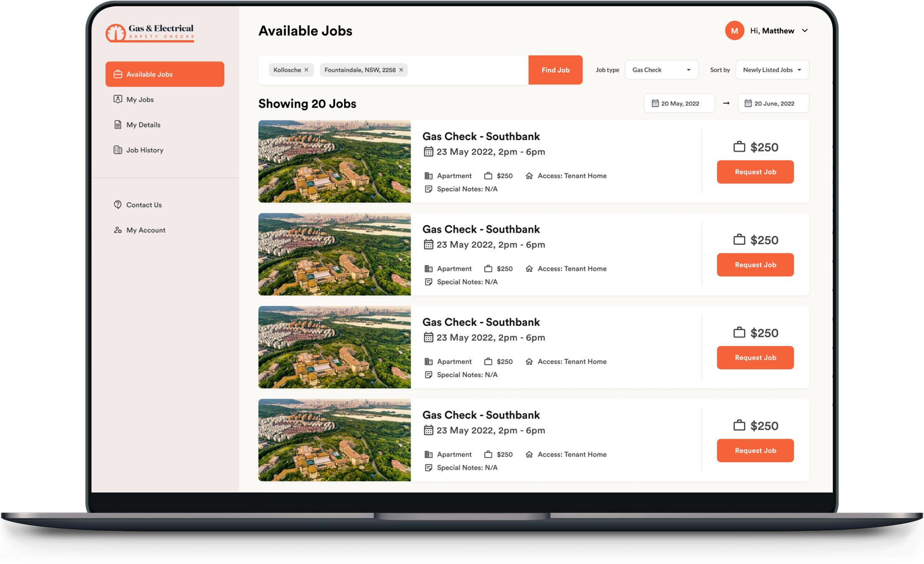Open the second job listing's aerial thumbnail
This screenshot has width=924, height=564.
tap(334, 254)
